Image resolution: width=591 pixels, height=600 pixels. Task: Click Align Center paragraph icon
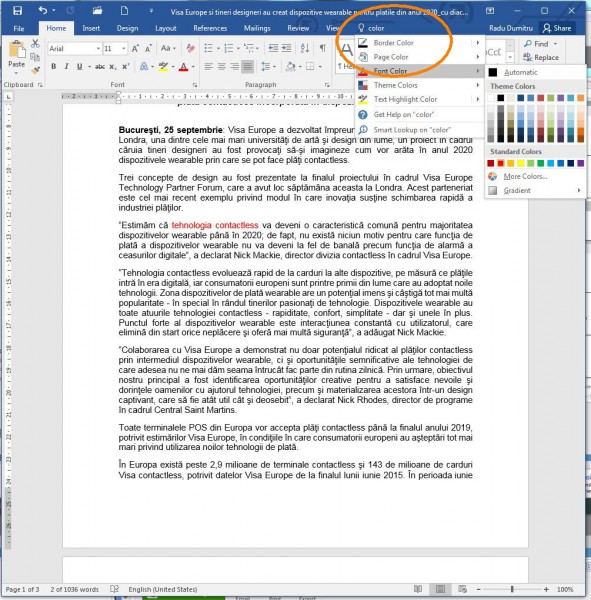click(x=221, y=67)
